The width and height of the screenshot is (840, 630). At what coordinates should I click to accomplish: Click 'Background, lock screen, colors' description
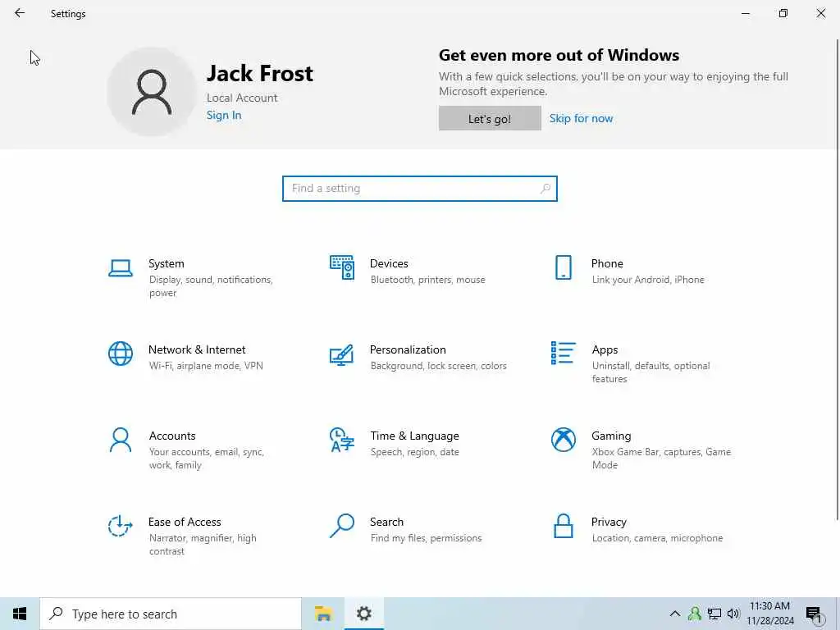(438, 366)
